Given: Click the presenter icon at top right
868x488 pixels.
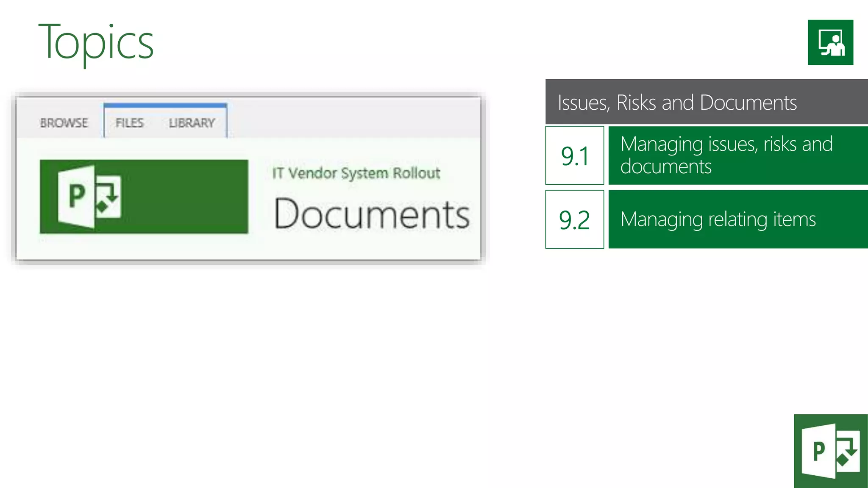Looking at the screenshot, I should [x=830, y=42].
